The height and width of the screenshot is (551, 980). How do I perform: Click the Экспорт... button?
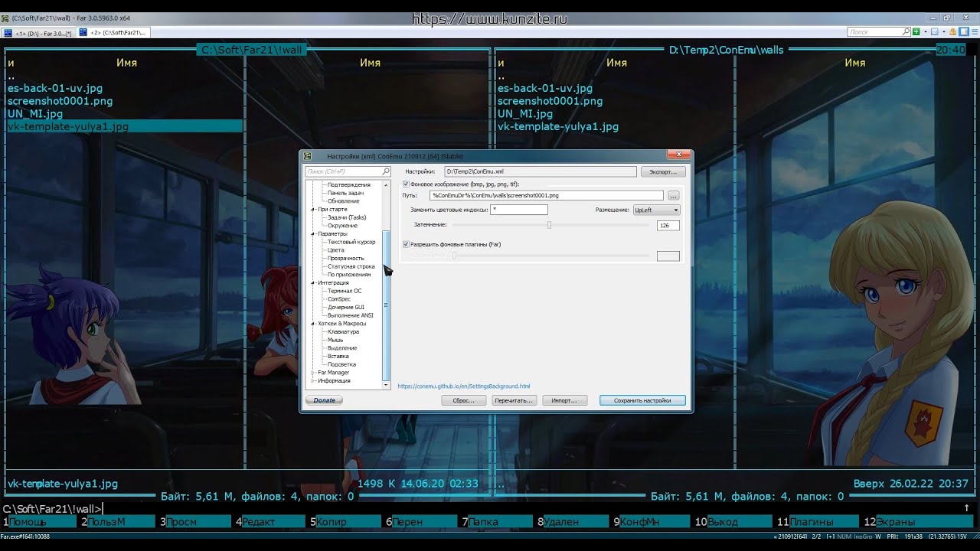pyautogui.click(x=663, y=171)
